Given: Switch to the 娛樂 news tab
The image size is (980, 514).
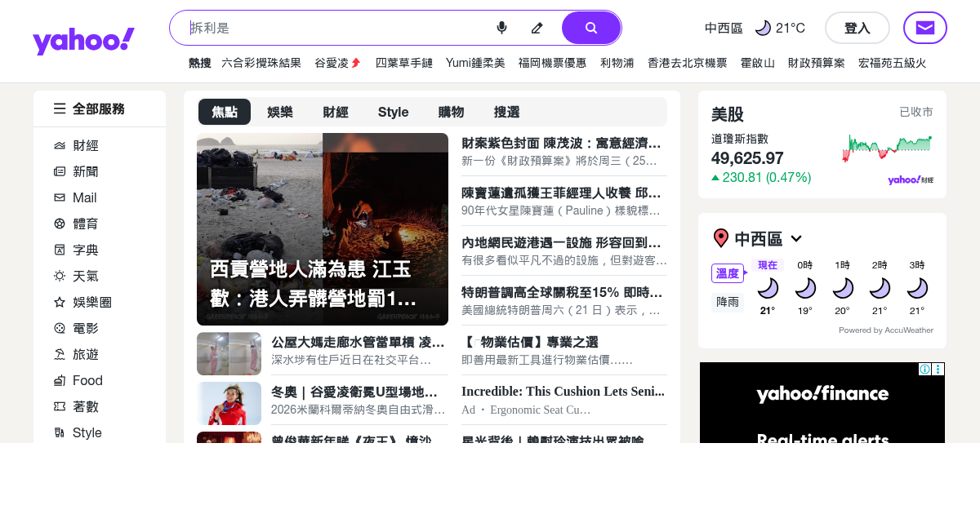Looking at the screenshot, I should [280, 112].
